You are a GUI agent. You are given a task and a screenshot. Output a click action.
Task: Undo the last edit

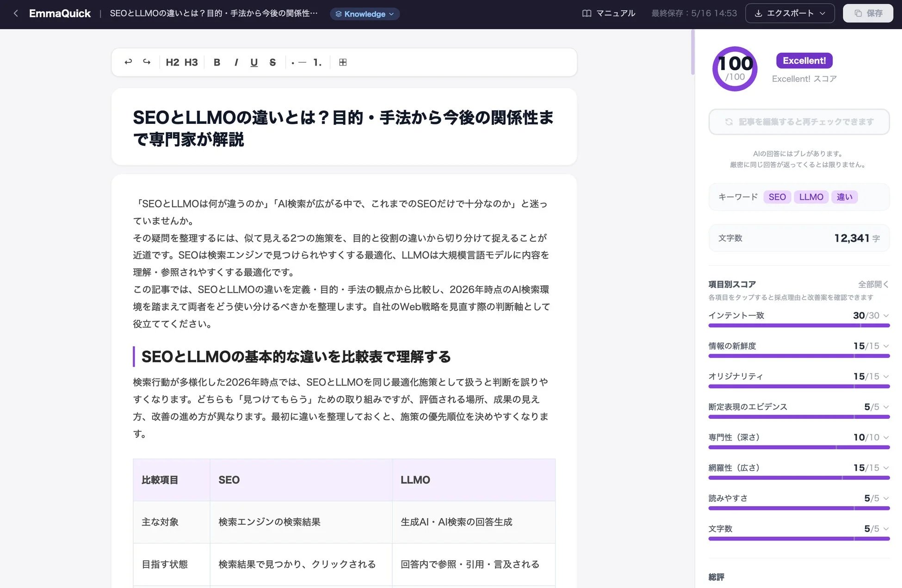click(128, 62)
